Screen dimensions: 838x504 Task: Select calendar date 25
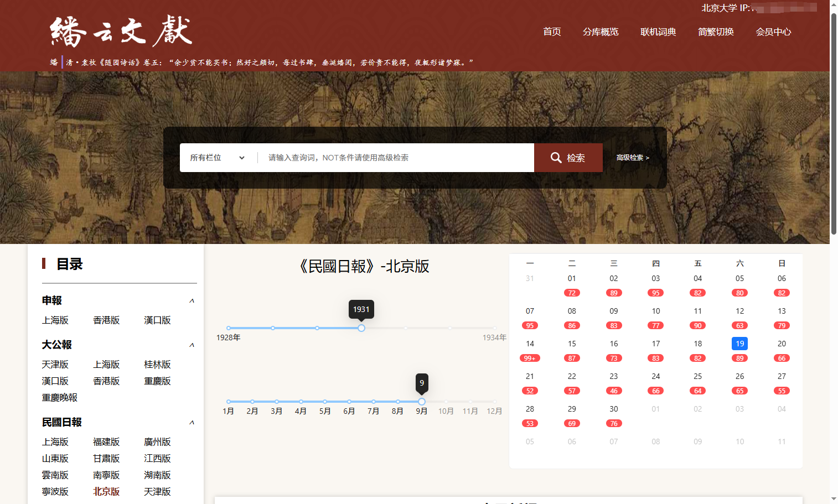point(698,376)
